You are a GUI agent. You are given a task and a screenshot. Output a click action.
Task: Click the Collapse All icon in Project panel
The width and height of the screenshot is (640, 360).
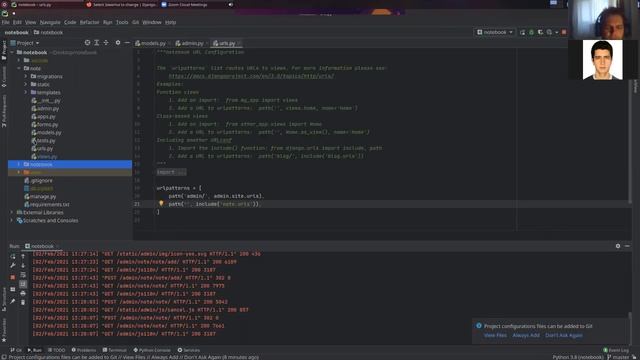click(x=106, y=42)
